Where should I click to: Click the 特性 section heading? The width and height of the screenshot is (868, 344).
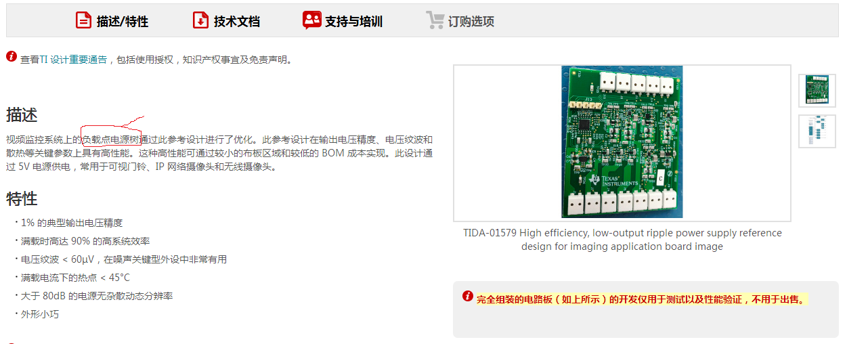pyautogui.click(x=22, y=199)
